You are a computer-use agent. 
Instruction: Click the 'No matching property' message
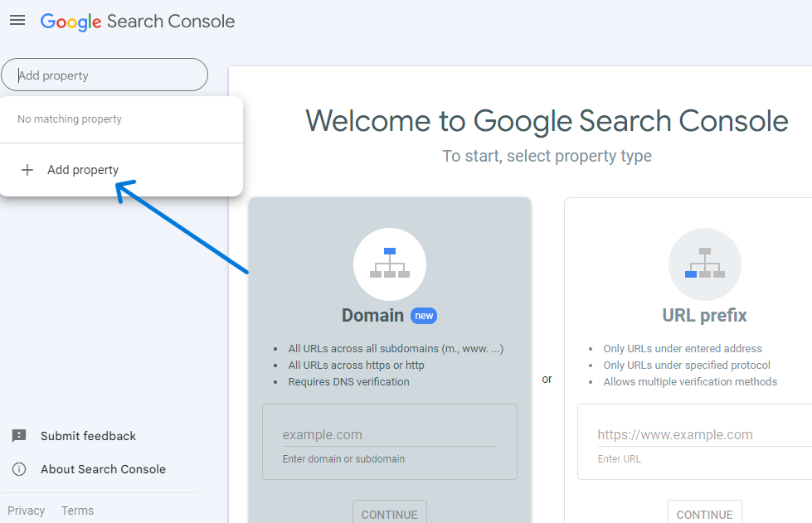(x=70, y=119)
